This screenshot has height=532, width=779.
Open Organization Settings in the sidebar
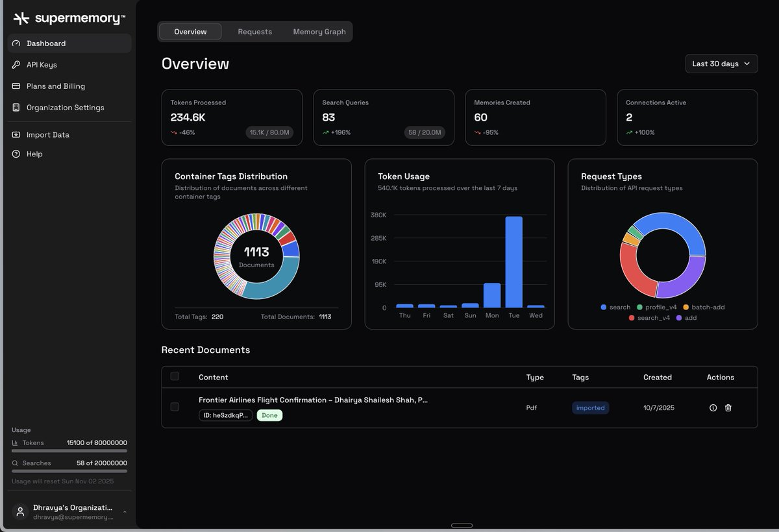click(x=69, y=108)
